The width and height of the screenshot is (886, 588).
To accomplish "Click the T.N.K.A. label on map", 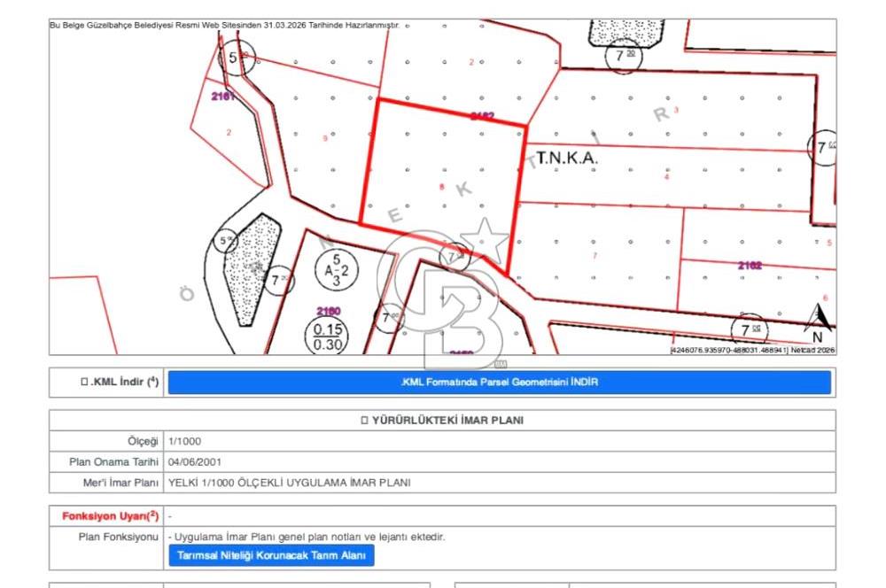I will [568, 158].
